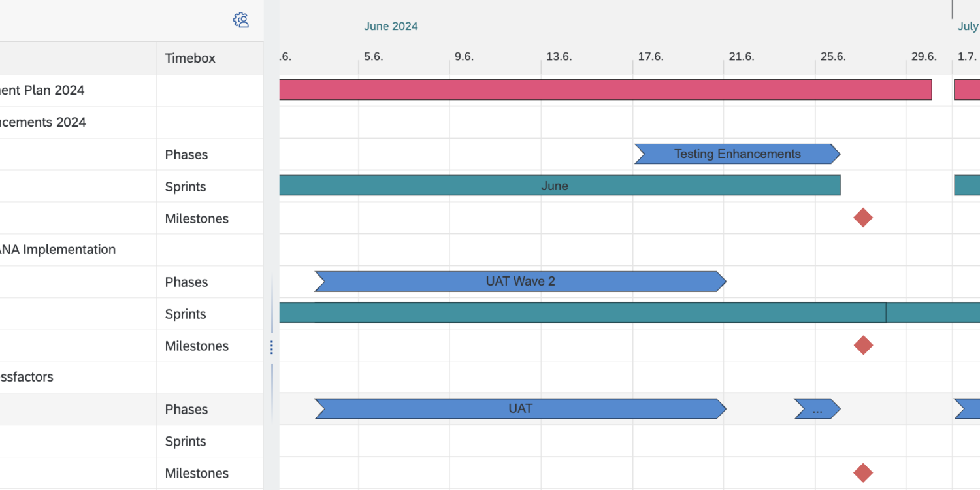Screen dimensions: 980x490
Task: Click the splitter grip between table and chart
Action: pyautogui.click(x=272, y=347)
